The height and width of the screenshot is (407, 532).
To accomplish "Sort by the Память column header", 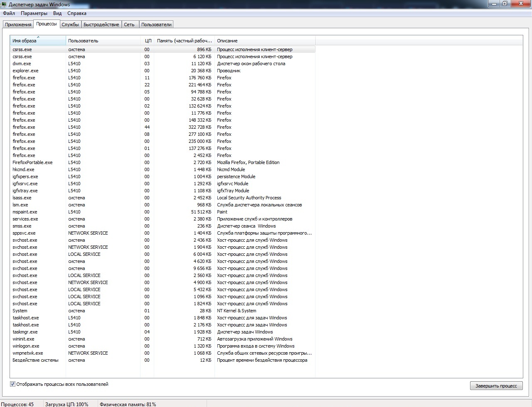I will (x=184, y=41).
